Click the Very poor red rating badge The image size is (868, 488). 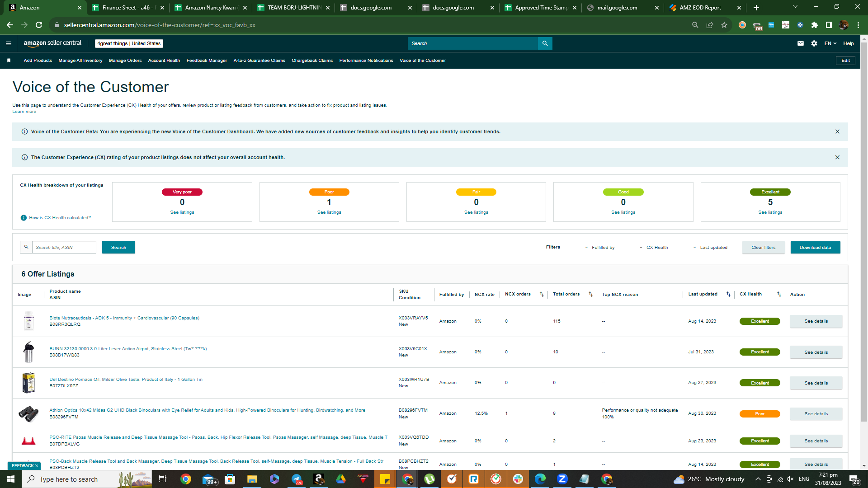[x=182, y=192]
